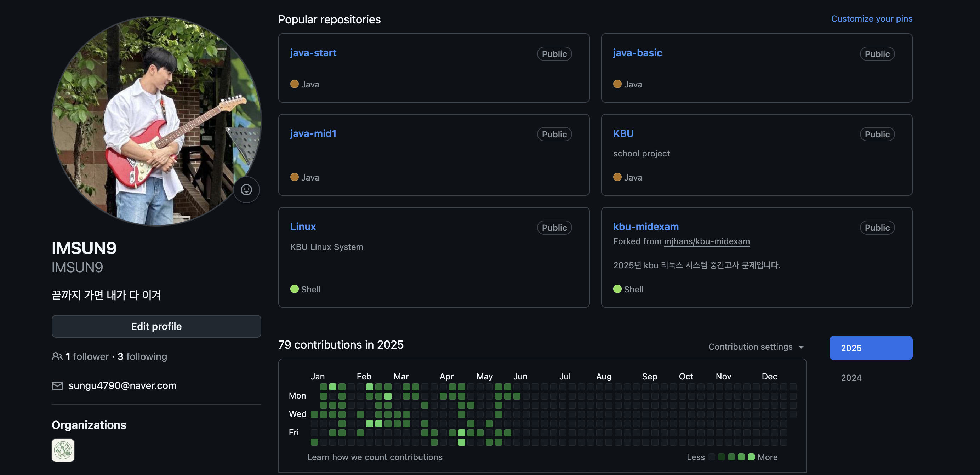
Task: Click the followers people icon
Action: tap(57, 356)
